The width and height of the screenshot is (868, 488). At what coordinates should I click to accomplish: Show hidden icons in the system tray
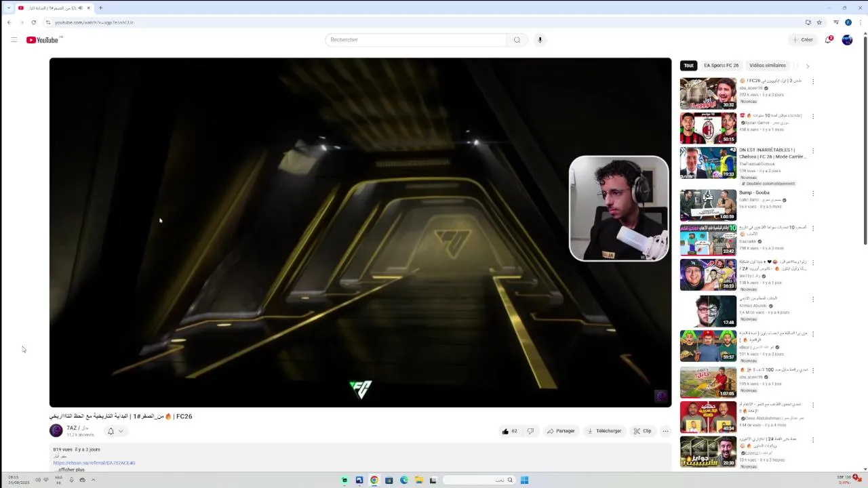93,480
